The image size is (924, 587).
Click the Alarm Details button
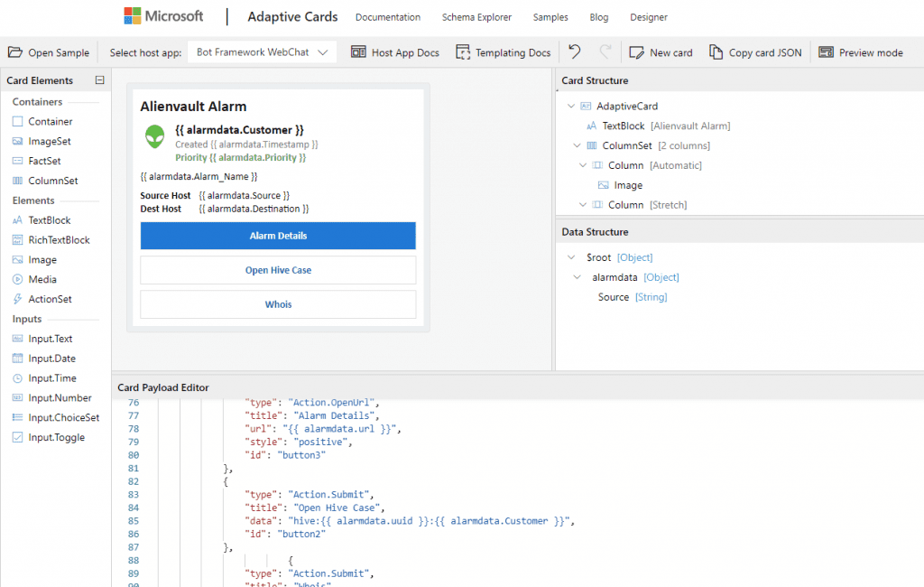278,236
